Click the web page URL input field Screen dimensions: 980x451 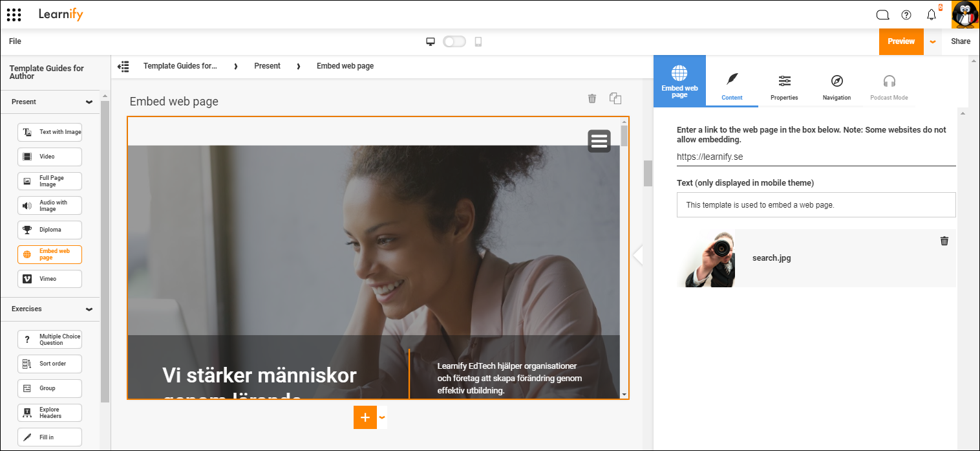click(816, 157)
